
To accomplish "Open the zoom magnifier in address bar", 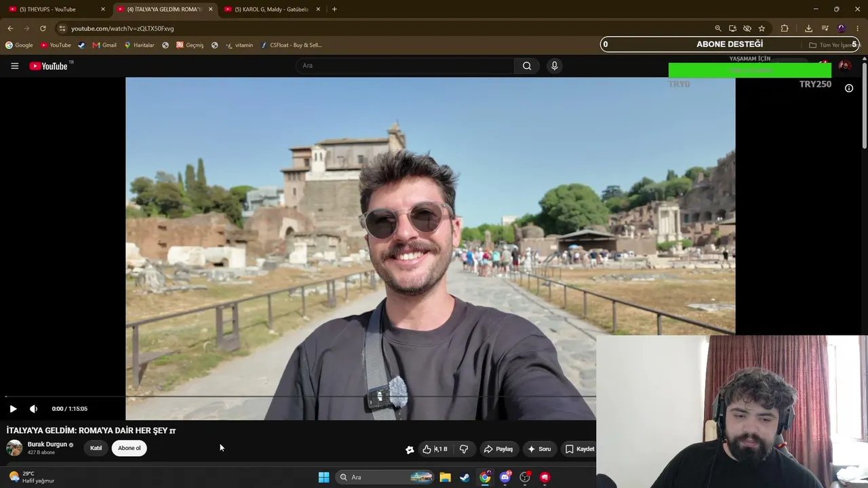I will pyautogui.click(x=718, y=28).
